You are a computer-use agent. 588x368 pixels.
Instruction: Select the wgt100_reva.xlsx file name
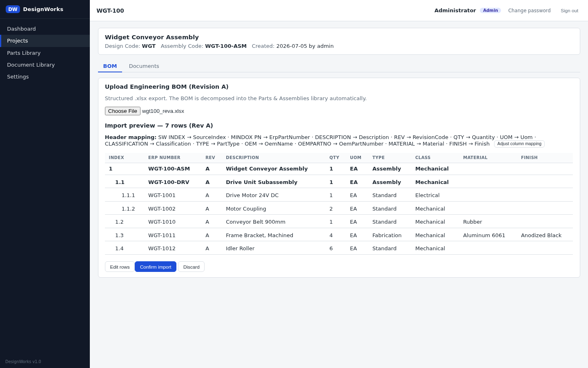click(163, 111)
